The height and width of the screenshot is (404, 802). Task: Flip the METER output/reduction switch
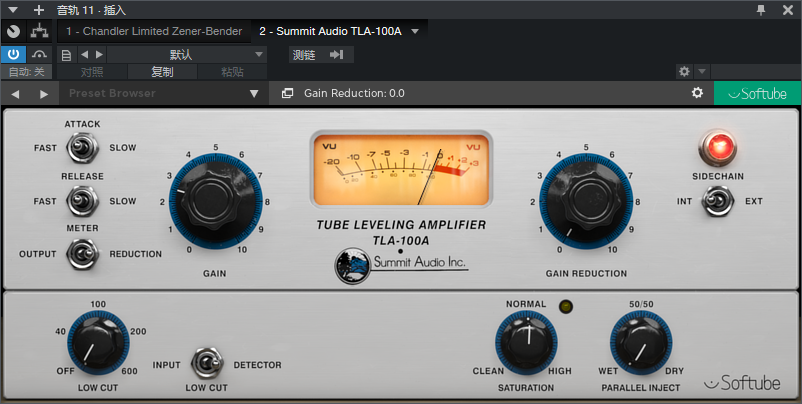coord(82,254)
